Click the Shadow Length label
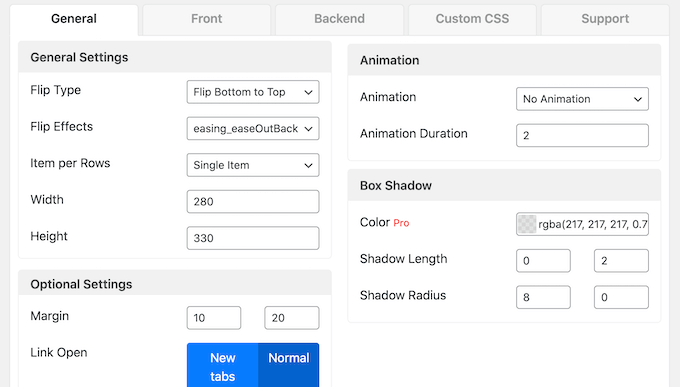This screenshot has height=387, width=680. tap(403, 259)
